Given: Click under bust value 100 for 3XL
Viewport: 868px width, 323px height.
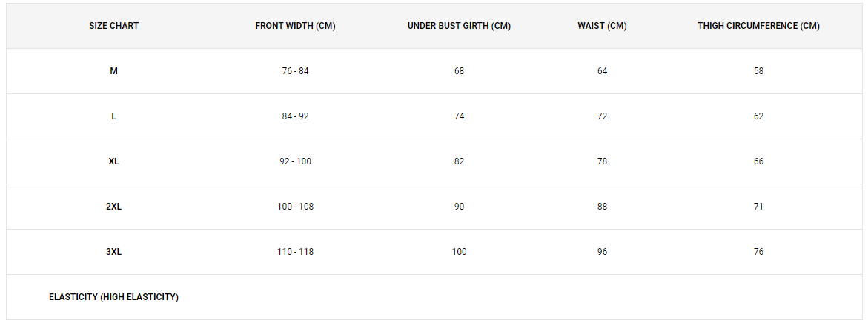Looking at the screenshot, I should tap(459, 252).
